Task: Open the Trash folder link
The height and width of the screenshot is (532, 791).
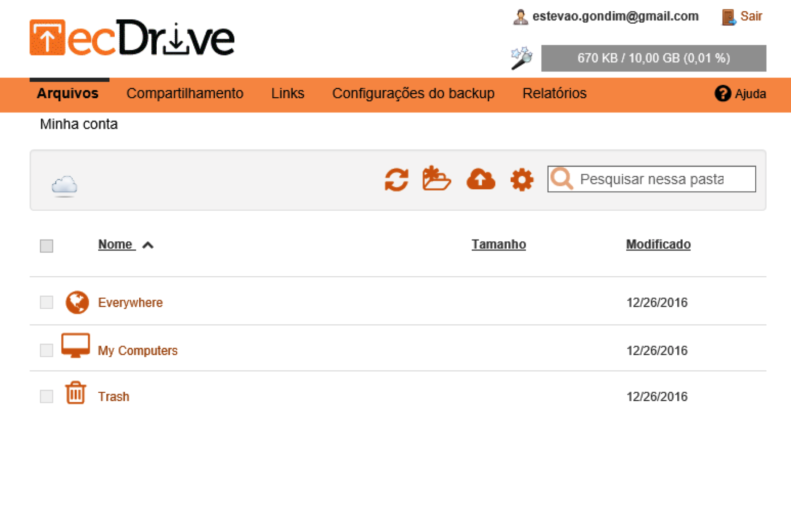Action: click(113, 397)
